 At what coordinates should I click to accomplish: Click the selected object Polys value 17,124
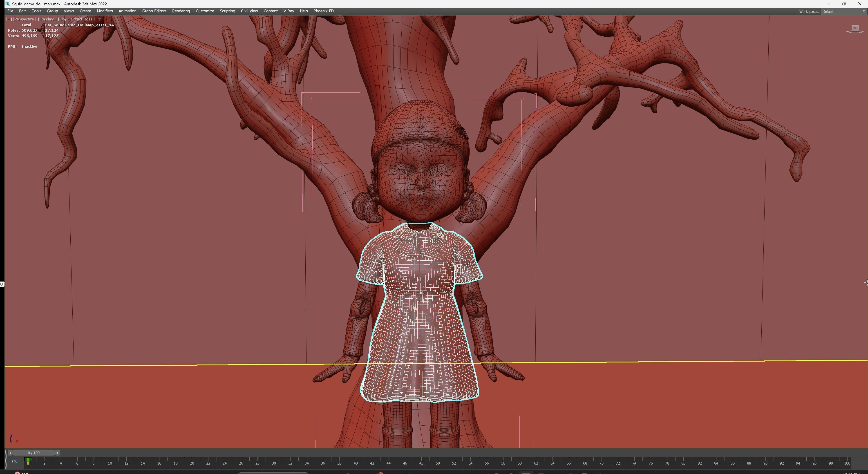tap(52, 30)
